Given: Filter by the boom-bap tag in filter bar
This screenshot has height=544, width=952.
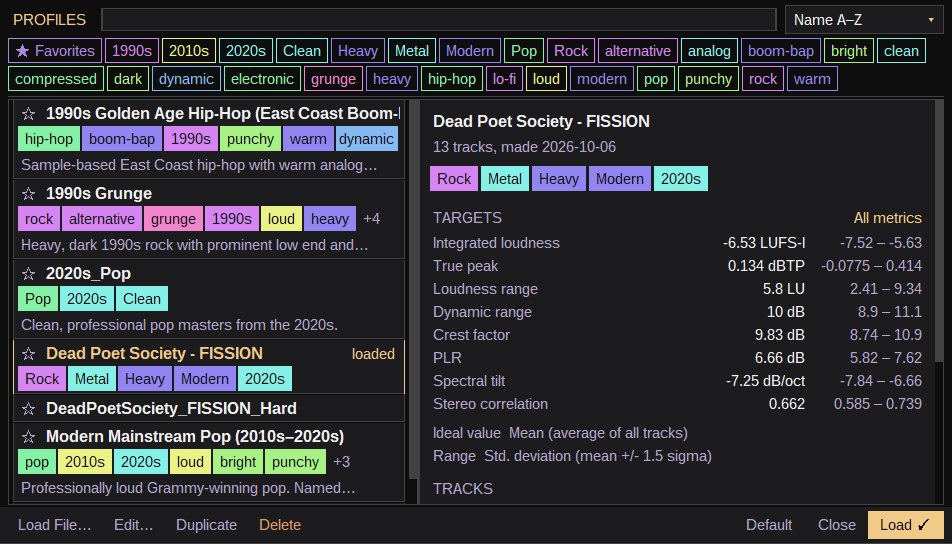Looking at the screenshot, I should (781, 51).
